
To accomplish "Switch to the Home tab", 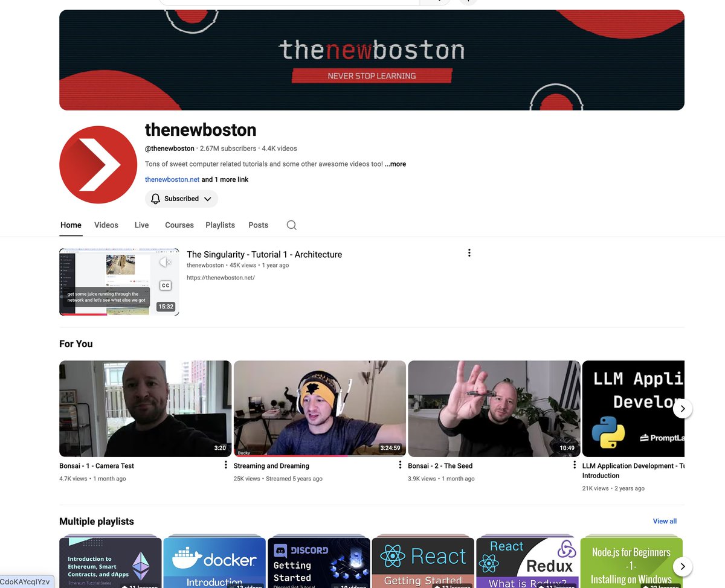I will (71, 225).
